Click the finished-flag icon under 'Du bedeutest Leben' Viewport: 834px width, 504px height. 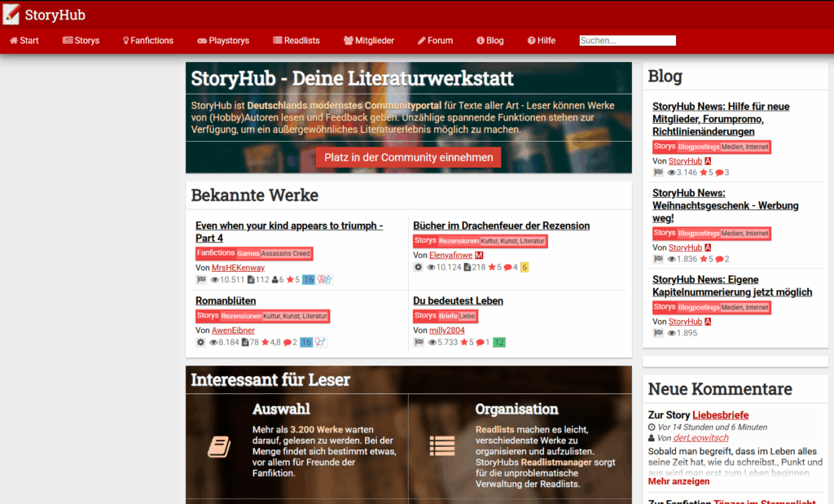click(x=419, y=342)
